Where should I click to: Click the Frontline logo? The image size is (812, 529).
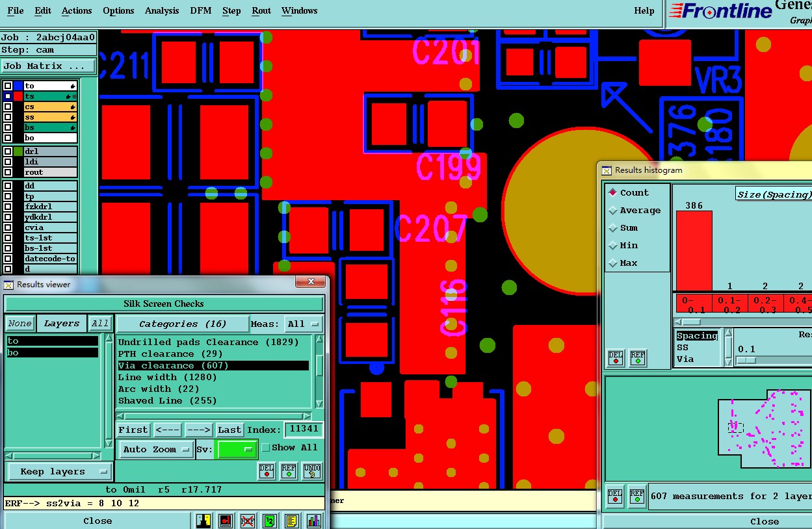click(x=720, y=10)
